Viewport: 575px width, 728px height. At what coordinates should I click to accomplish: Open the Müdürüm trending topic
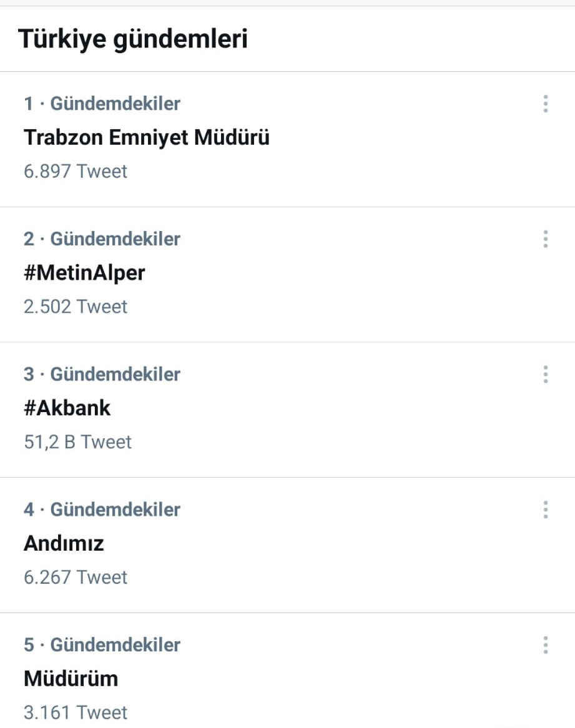(71, 679)
